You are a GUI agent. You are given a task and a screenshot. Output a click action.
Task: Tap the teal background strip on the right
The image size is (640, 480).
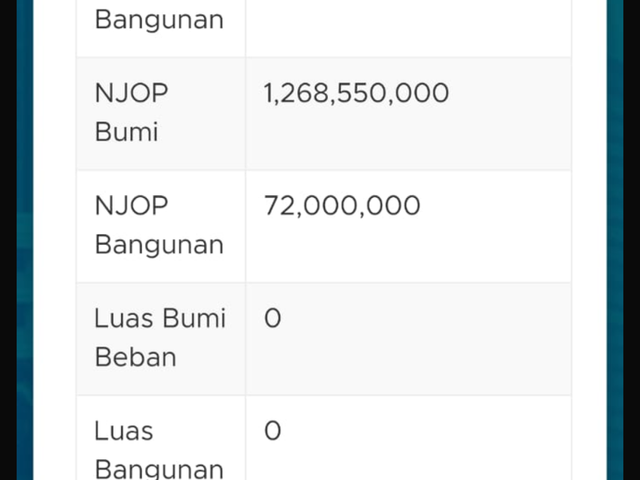tap(615, 240)
